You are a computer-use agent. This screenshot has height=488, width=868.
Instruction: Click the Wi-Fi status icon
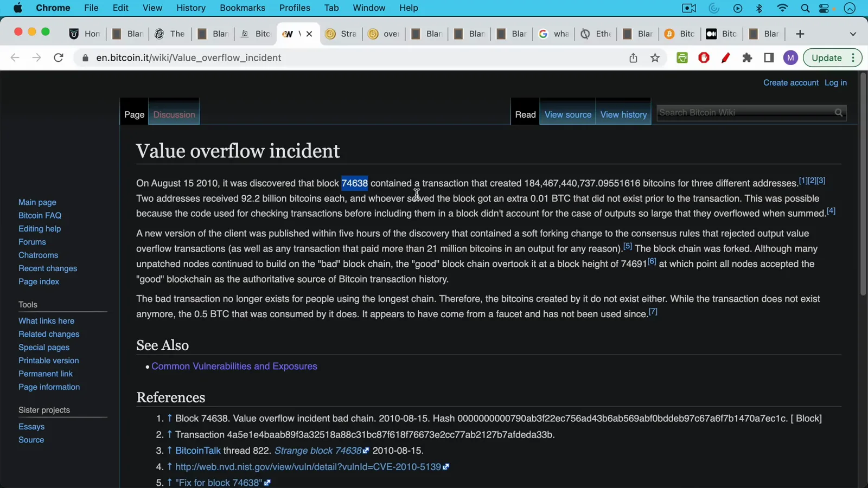(782, 8)
